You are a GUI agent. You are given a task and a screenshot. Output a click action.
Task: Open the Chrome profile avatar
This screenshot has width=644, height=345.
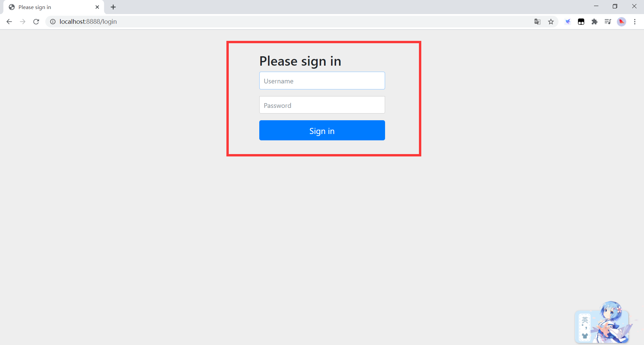(x=622, y=22)
